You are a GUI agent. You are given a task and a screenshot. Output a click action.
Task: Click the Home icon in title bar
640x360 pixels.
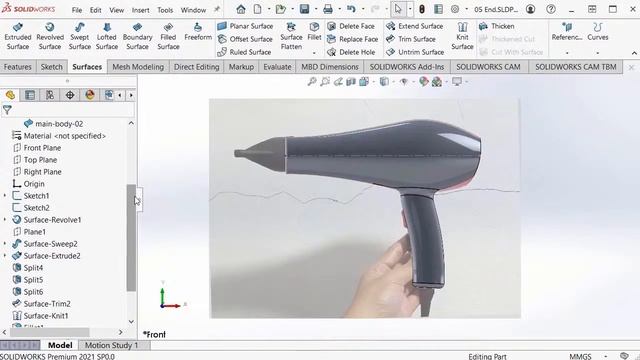[241, 9]
